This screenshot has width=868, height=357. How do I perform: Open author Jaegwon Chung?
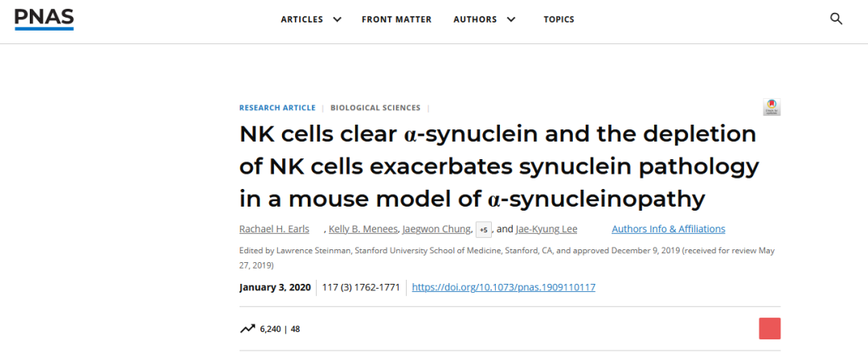pyautogui.click(x=436, y=229)
